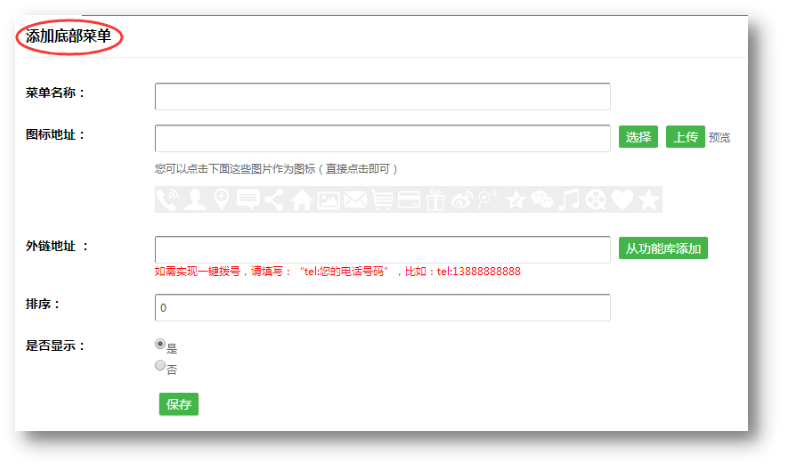Click the green 上传 button
The image size is (785, 468).
[685, 137]
